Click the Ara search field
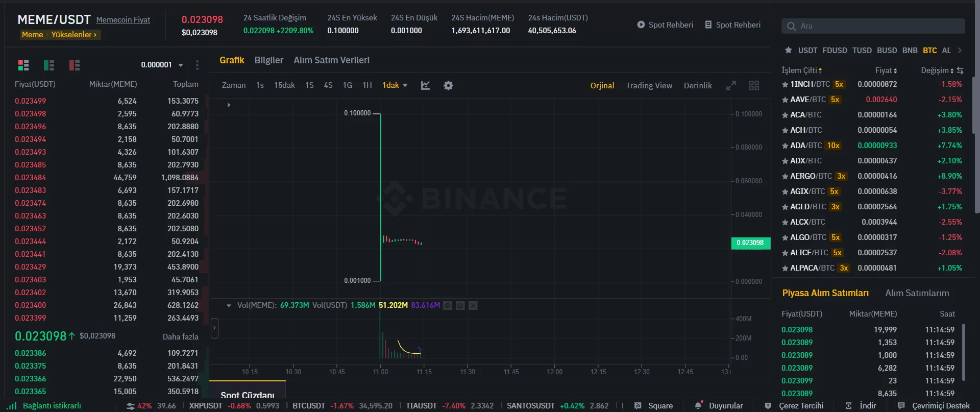Screen dimensions: 980x412 873,26
